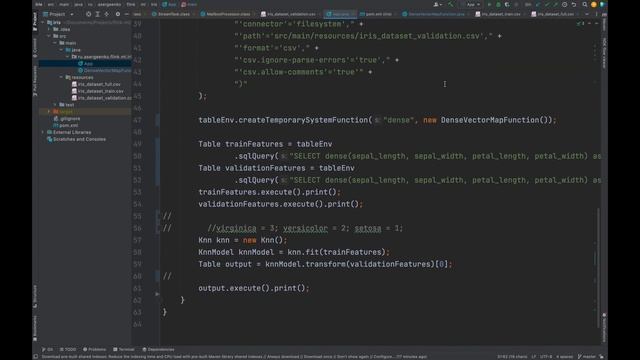The image size is (640, 360).
Task: Collapse the java folder
Action: click(62, 50)
